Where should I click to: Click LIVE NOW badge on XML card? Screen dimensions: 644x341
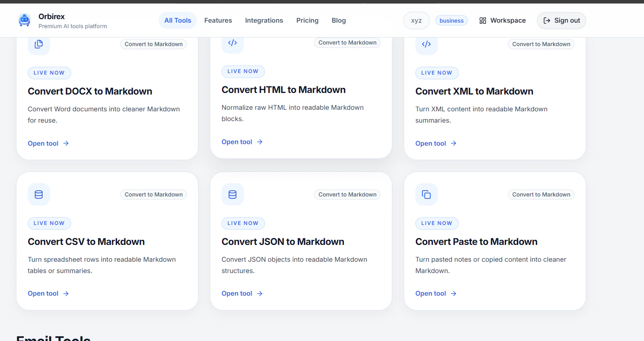pos(437,73)
